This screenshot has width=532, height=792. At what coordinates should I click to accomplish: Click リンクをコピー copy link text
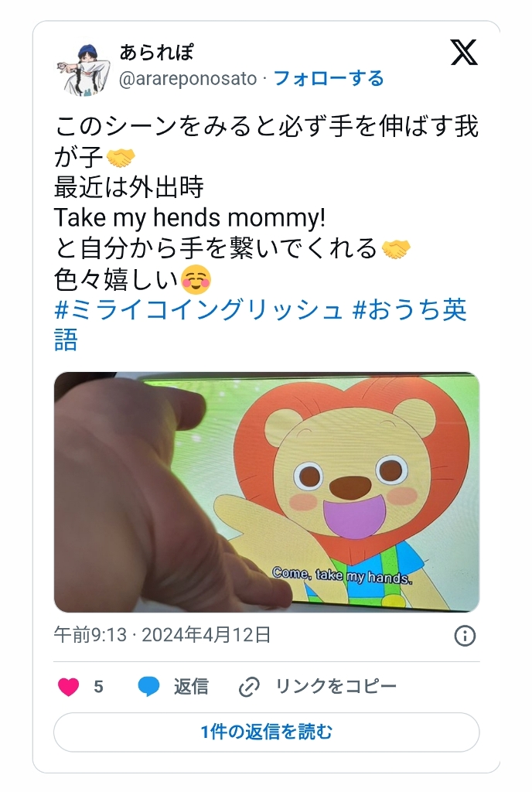pos(336,687)
